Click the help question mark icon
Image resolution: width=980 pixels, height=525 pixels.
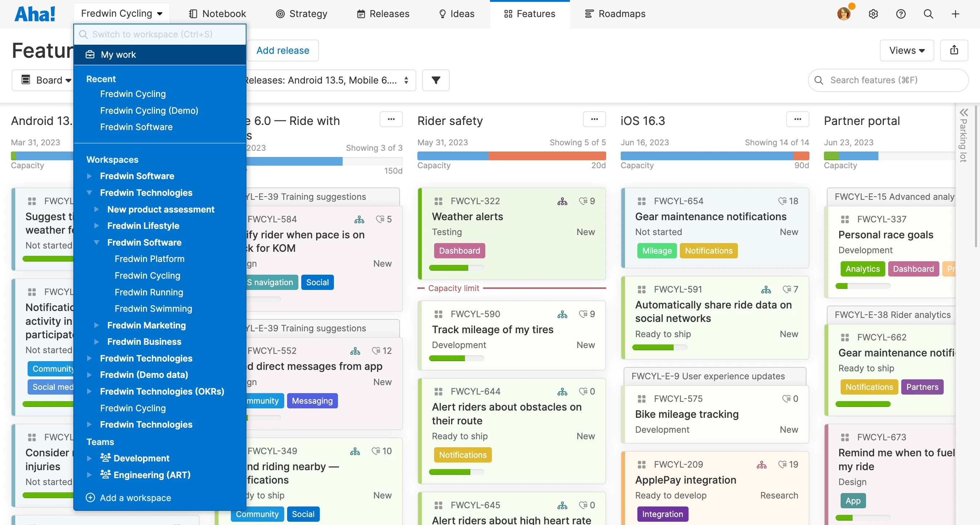click(x=901, y=14)
